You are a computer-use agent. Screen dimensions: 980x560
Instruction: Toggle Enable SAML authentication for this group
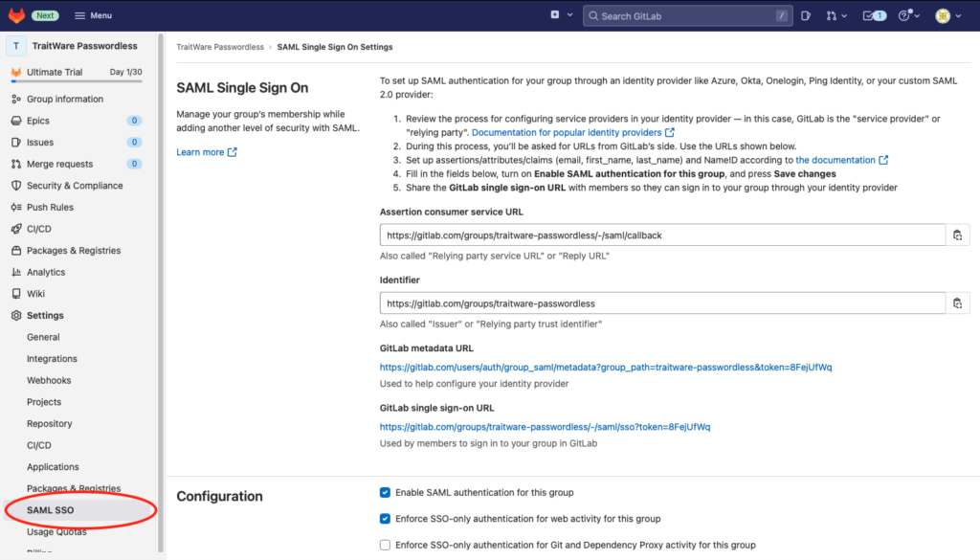tap(385, 492)
